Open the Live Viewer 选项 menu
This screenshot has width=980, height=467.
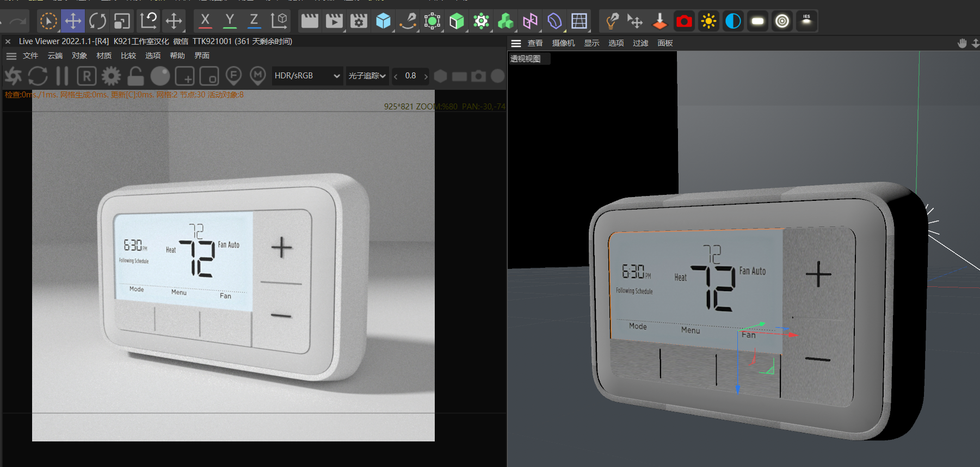pyautogui.click(x=153, y=56)
